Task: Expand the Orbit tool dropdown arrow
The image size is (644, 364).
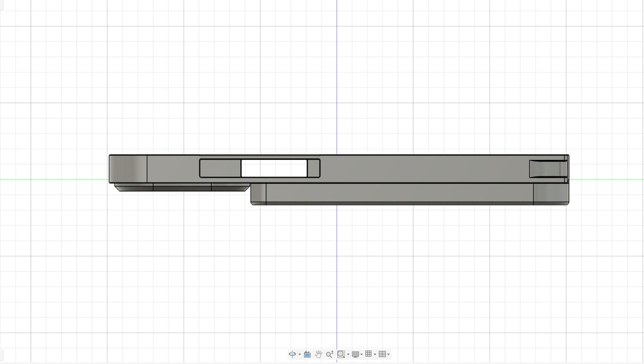Action: pyautogui.click(x=299, y=354)
